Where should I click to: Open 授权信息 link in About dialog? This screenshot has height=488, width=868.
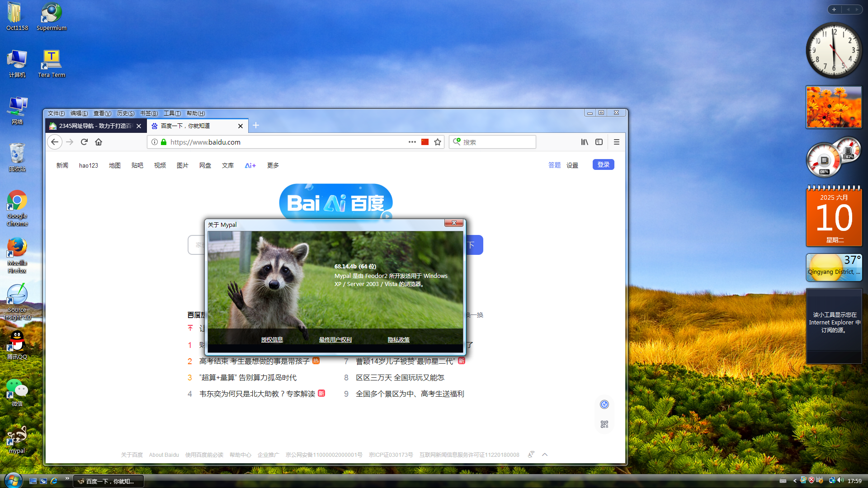[272, 339]
